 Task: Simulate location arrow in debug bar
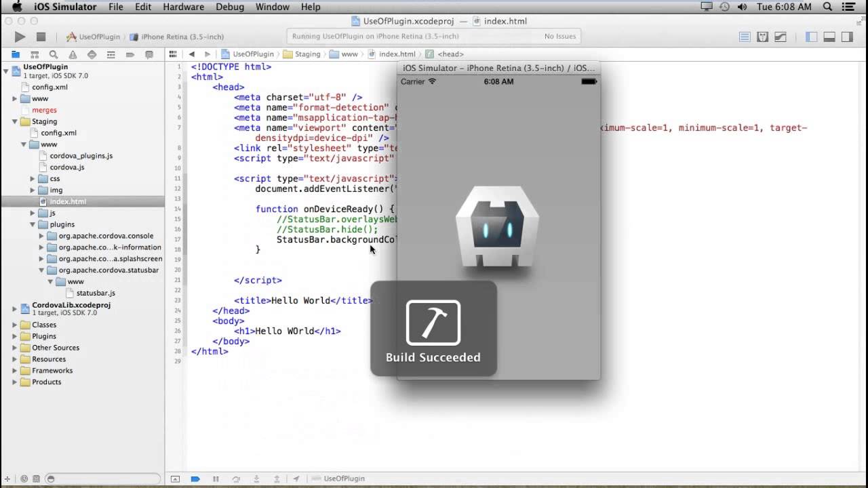point(296,479)
